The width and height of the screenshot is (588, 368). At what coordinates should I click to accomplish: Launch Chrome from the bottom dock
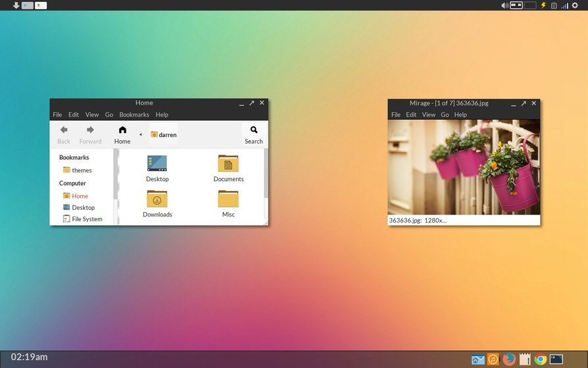pos(541,359)
